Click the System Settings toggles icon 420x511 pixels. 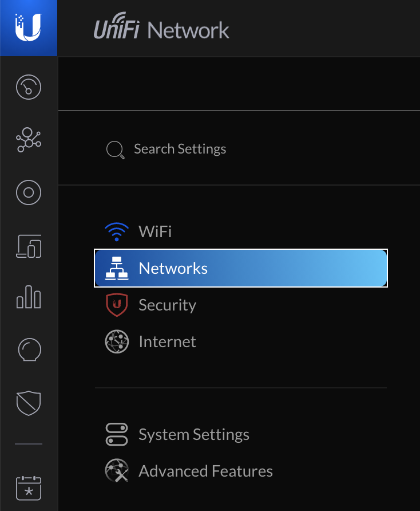[x=117, y=434]
